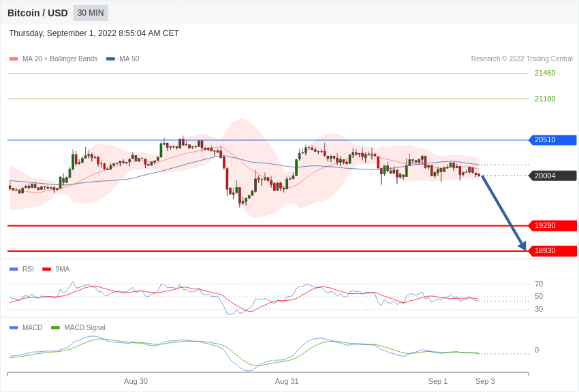Click the RSI 50 axis value
Screen dimensions: 579x392
pyautogui.click(x=539, y=296)
